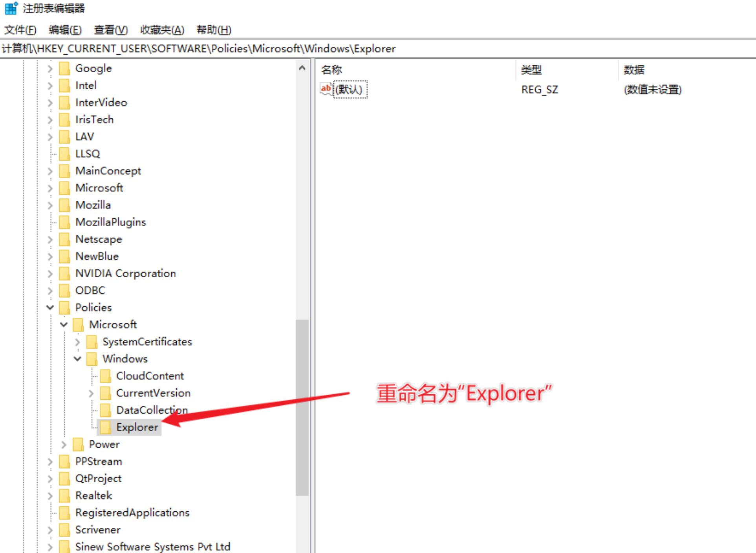This screenshot has width=756, height=553.
Task: Click the Realtek folder icon
Action: 65,496
